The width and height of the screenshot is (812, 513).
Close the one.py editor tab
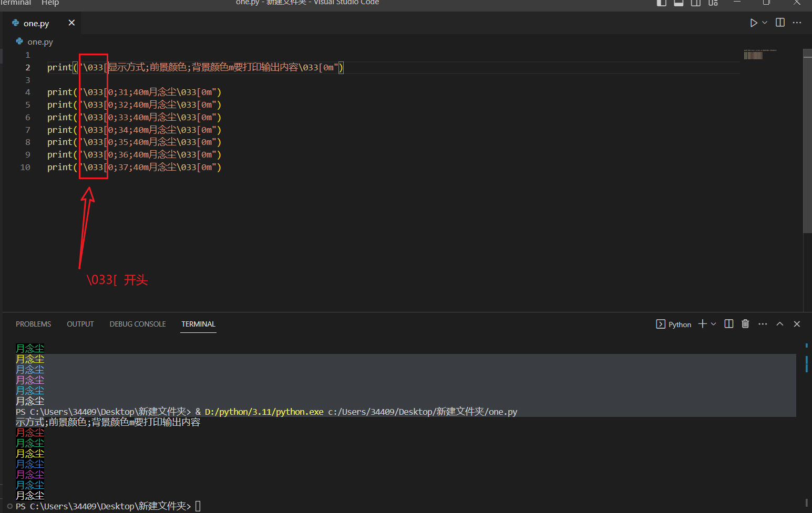pyautogui.click(x=71, y=23)
